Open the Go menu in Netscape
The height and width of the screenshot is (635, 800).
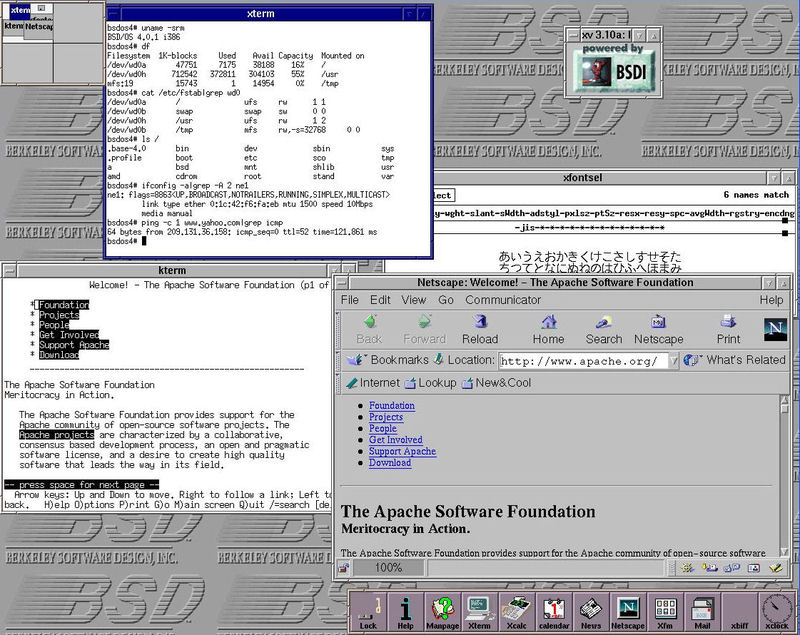pos(446,300)
